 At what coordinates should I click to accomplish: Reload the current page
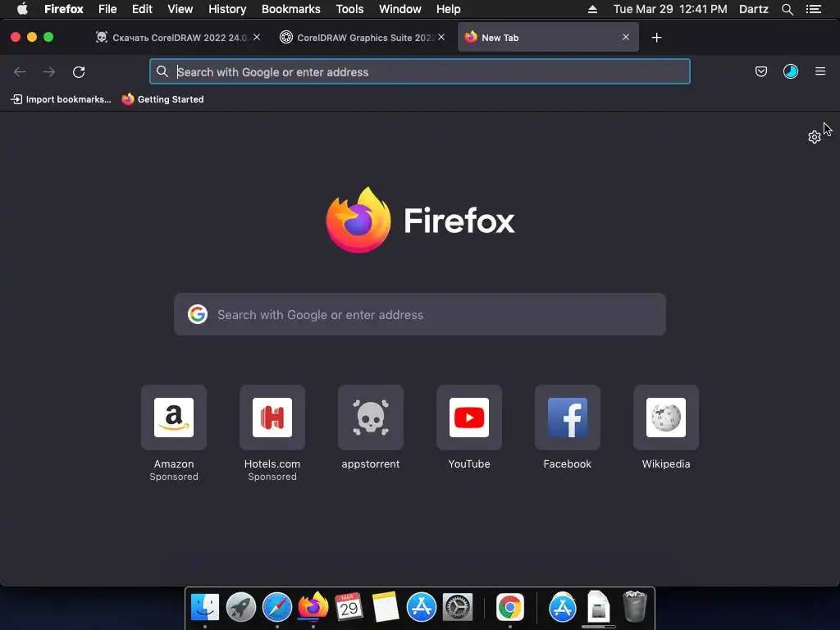point(79,72)
